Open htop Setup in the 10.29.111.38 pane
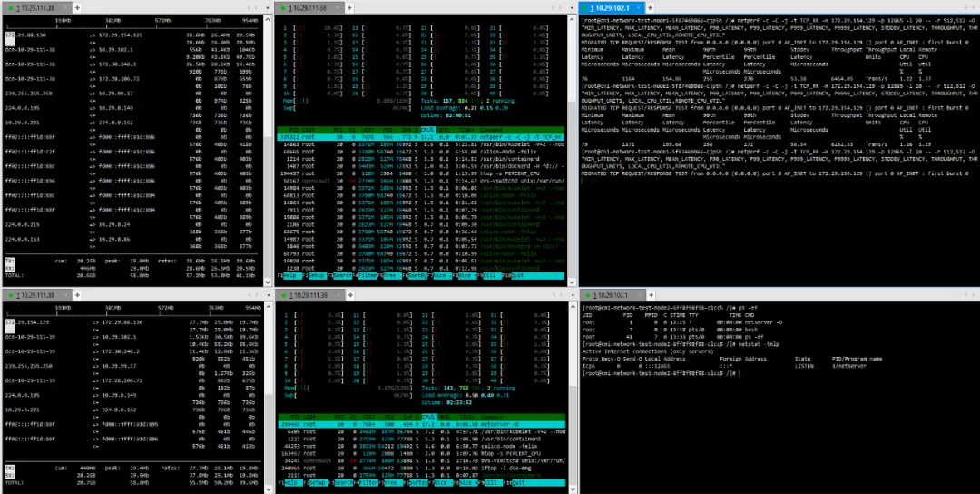Image resolution: width=980 pixels, height=494 pixels. coord(318,276)
